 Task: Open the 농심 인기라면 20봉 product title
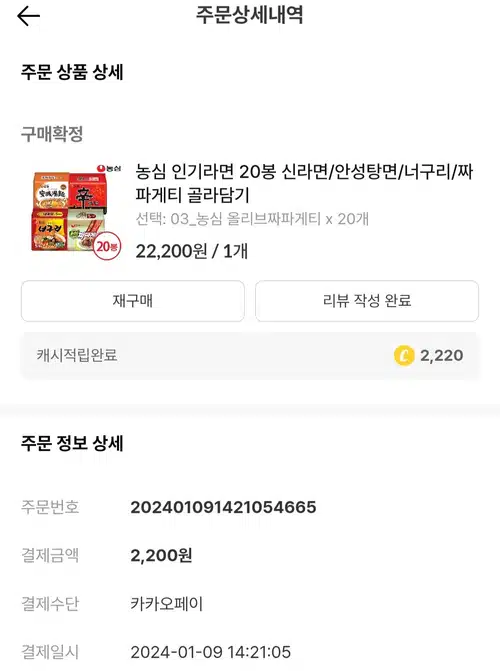click(x=304, y=183)
